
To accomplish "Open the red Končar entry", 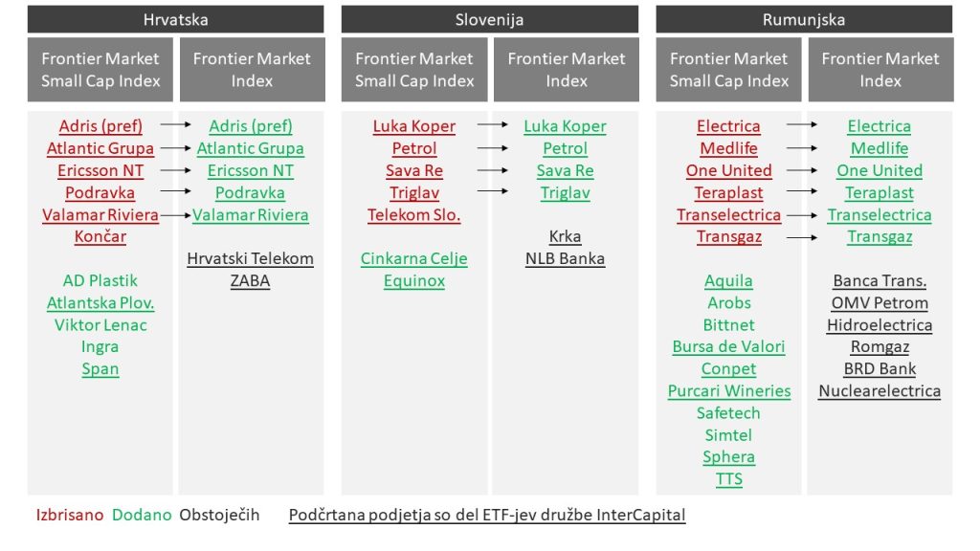I will tap(100, 236).
